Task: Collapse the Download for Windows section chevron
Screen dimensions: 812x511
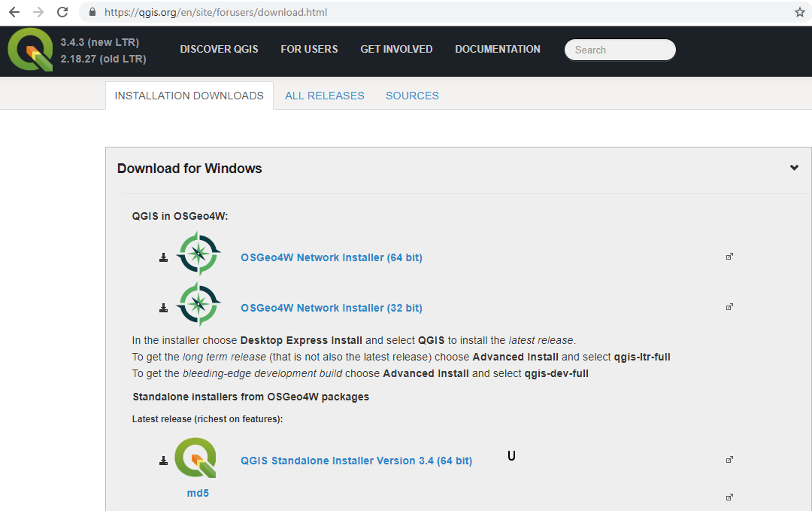Action: click(x=794, y=168)
